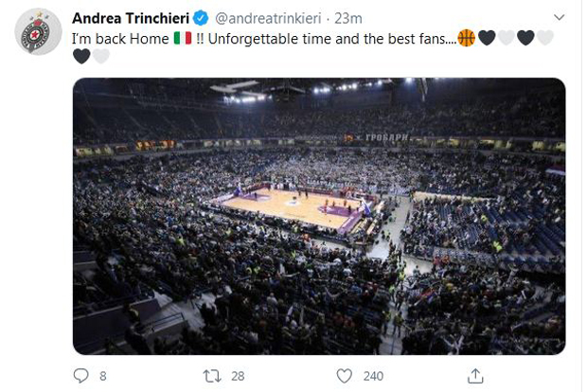Viewport: 587px width, 392px height.
Task: Click the white heart on second text line
Action: [x=101, y=56]
